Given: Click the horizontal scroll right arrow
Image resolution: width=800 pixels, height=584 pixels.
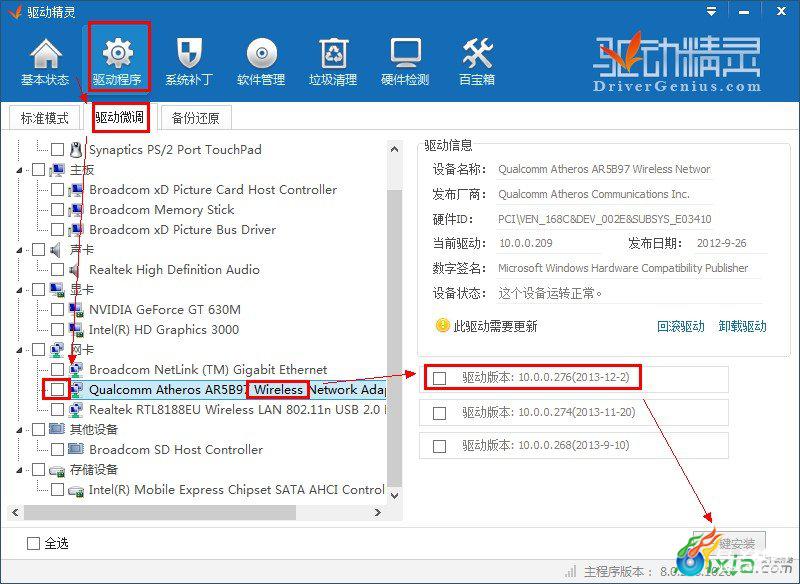Looking at the screenshot, I should click(x=378, y=512).
